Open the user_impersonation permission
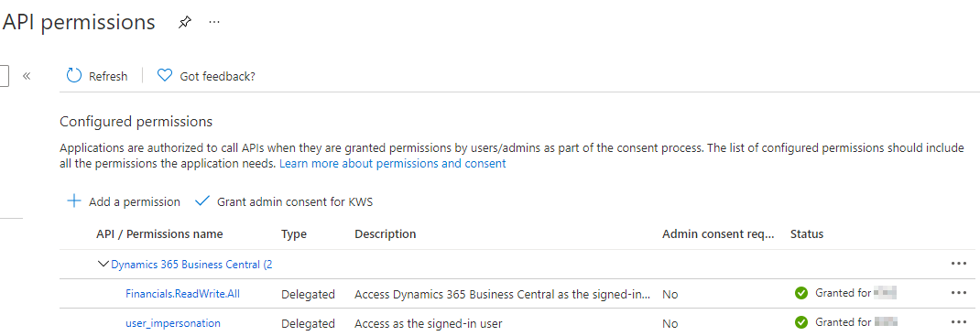Screen dimensions: 980x336 (173, 323)
